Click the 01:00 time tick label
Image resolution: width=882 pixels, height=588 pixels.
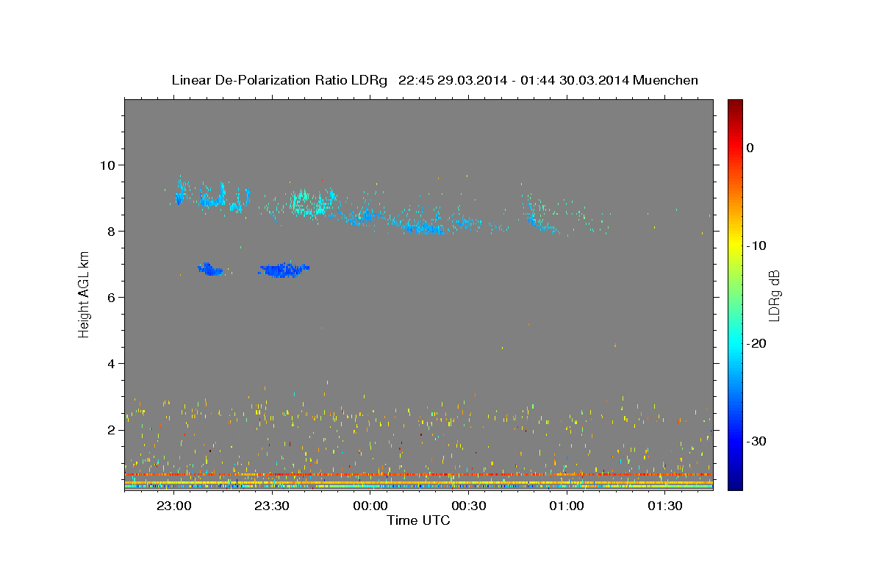[567, 506]
